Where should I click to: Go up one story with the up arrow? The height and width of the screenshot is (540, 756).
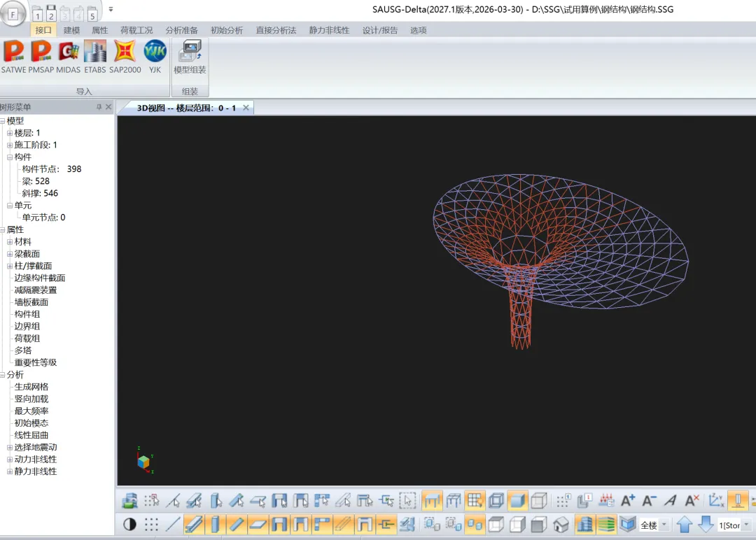(x=684, y=524)
